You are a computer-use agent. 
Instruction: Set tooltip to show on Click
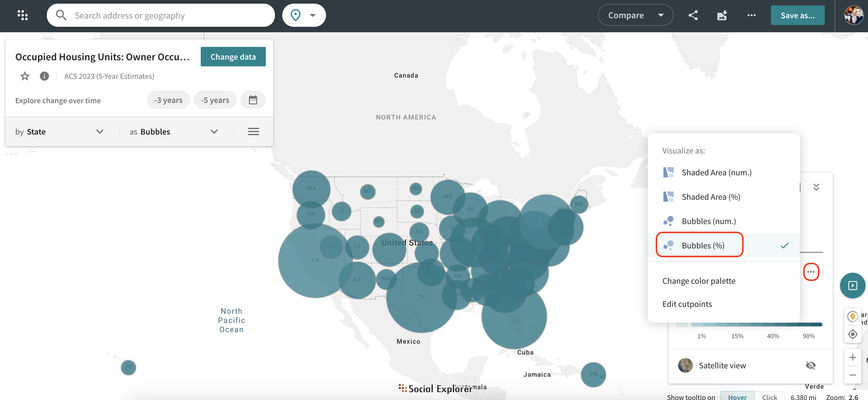pyautogui.click(x=769, y=397)
